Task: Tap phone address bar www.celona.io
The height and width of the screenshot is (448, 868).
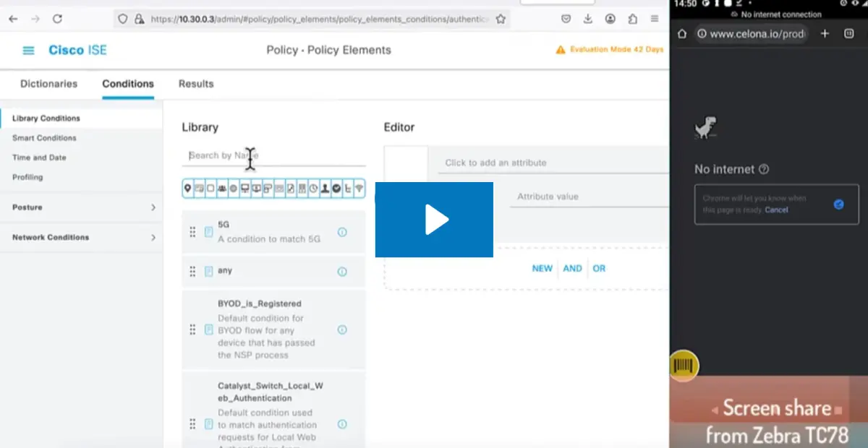Action: coord(752,34)
